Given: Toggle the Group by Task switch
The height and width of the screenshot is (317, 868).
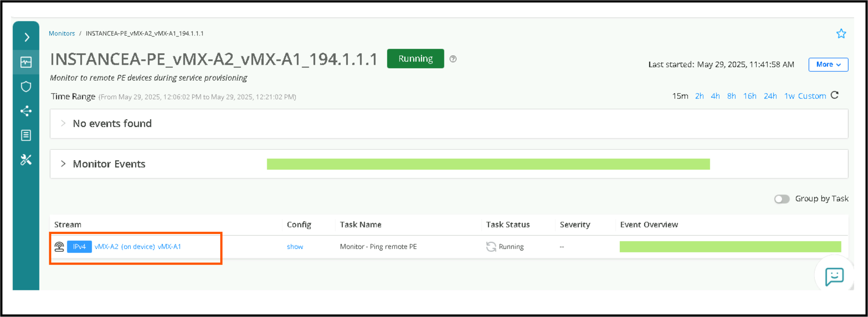Looking at the screenshot, I should tap(782, 199).
